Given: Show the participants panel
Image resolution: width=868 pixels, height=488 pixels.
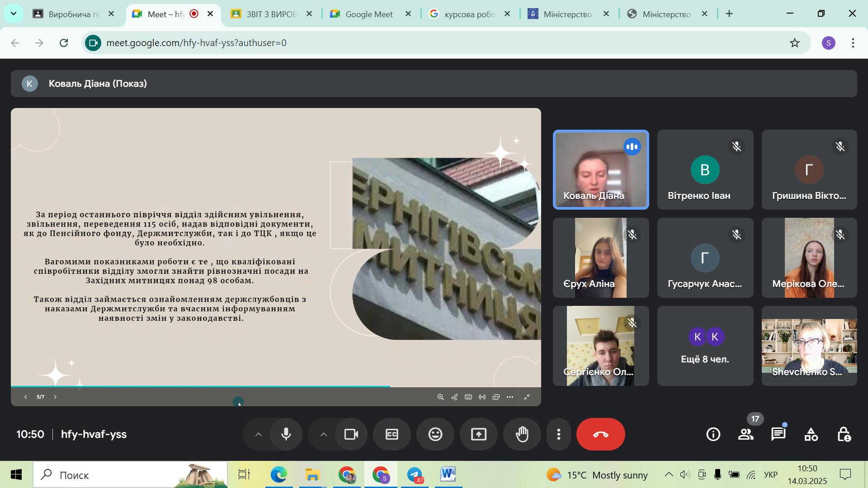Looking at the screenshot, I should (746, 434).
